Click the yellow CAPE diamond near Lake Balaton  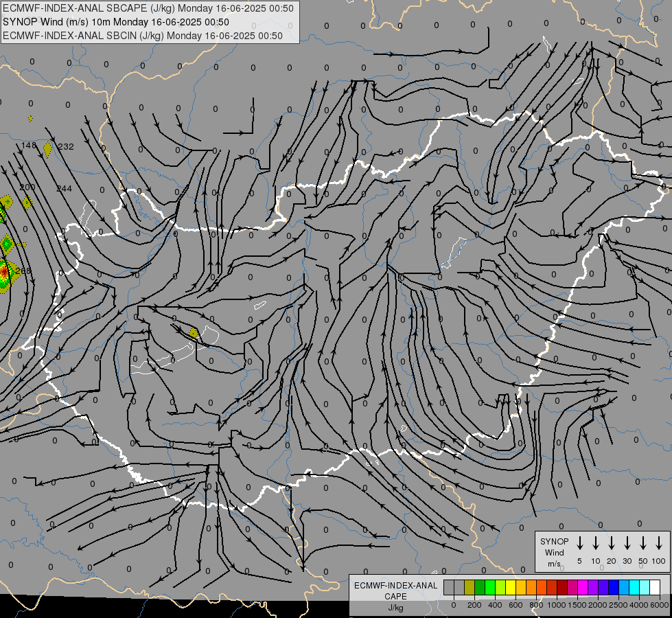coord(194,333)
